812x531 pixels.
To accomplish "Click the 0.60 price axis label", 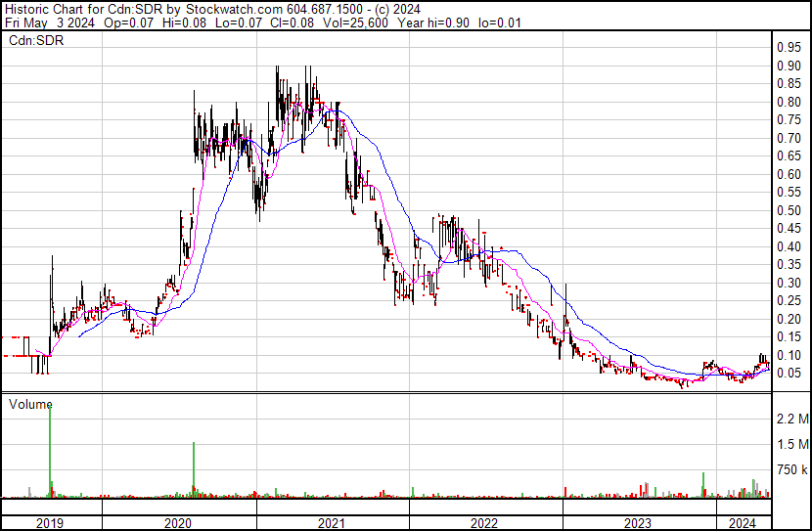I will [x=789, y=174].
